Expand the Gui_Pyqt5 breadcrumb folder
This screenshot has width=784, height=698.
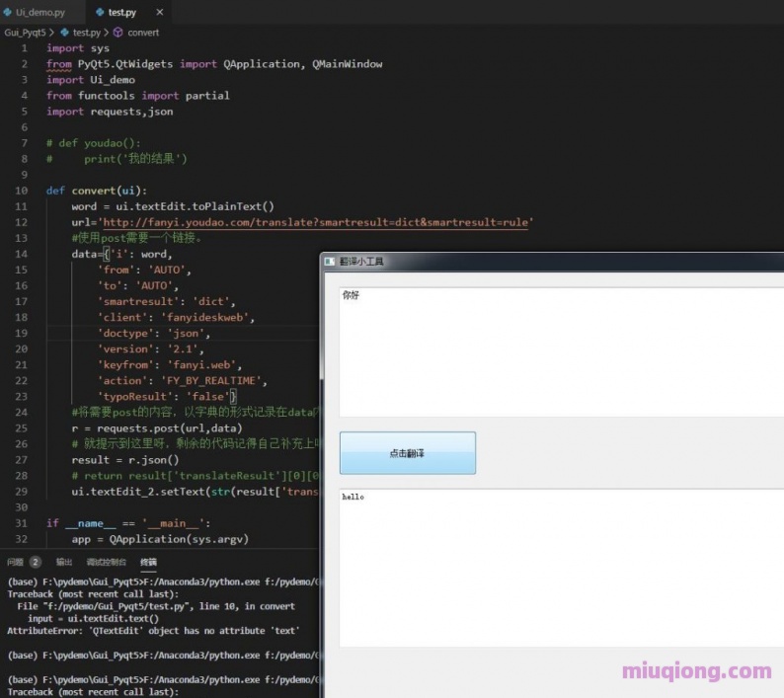tap(27, 33)
